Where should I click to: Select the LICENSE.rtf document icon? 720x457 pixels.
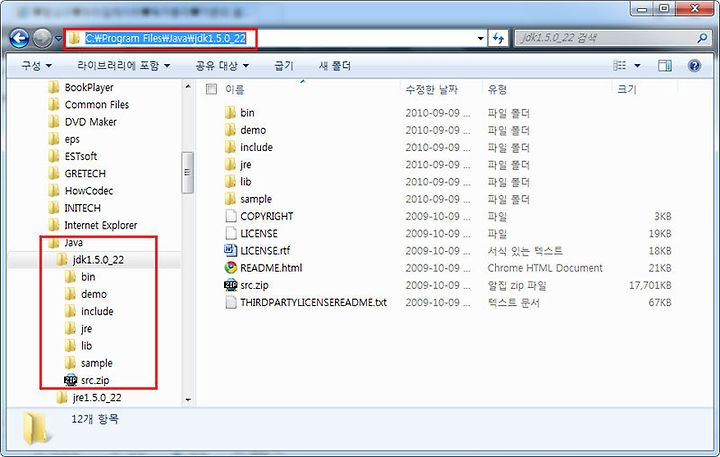231,250
